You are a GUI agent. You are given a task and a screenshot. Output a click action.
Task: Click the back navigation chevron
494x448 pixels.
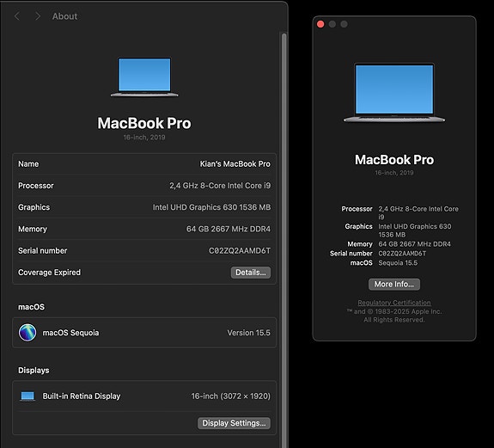coord(17,16)
